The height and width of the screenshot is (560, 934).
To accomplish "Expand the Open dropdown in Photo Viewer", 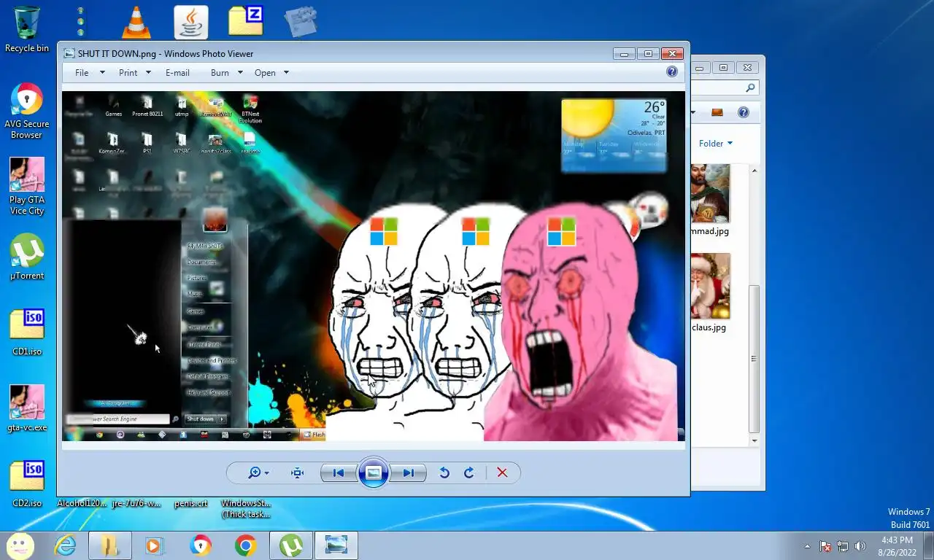I will click(x=271, y=73).
